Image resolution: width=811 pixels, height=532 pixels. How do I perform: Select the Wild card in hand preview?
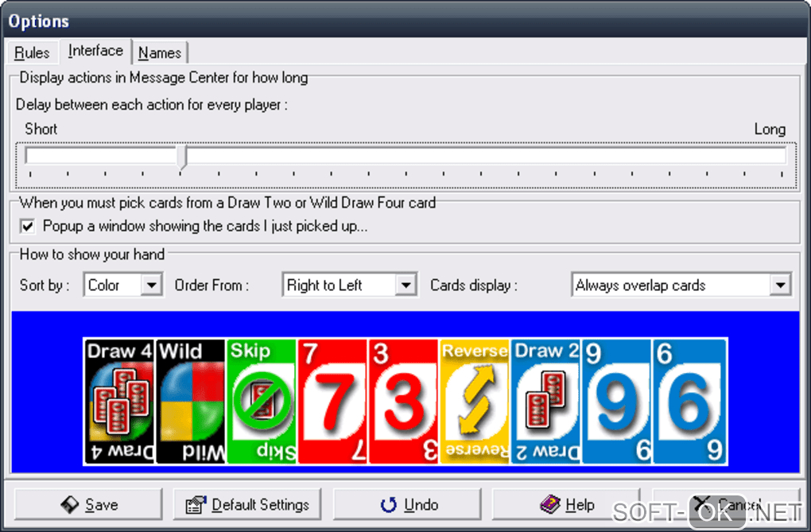pyautogui.click(x=191, y=401)
